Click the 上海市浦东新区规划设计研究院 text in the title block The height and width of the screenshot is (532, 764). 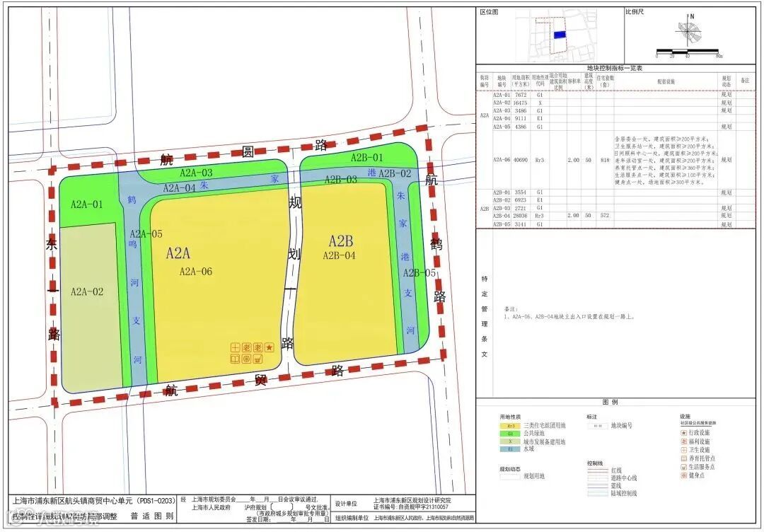[412, 500]
